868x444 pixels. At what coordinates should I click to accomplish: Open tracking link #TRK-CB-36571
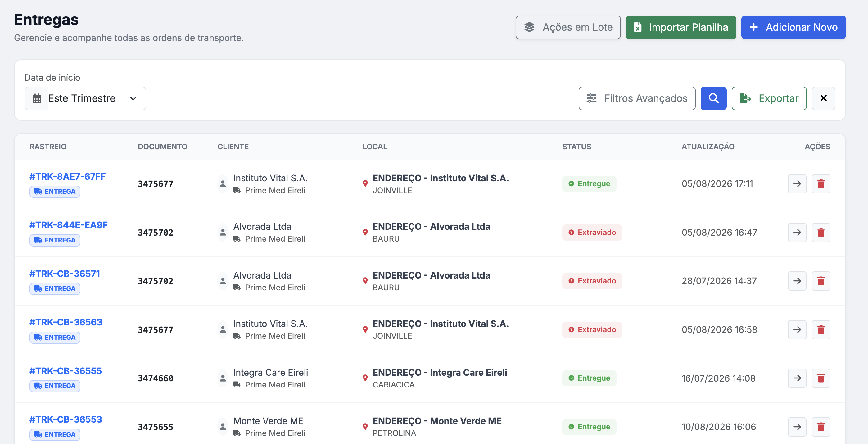(x=65, y=274)
